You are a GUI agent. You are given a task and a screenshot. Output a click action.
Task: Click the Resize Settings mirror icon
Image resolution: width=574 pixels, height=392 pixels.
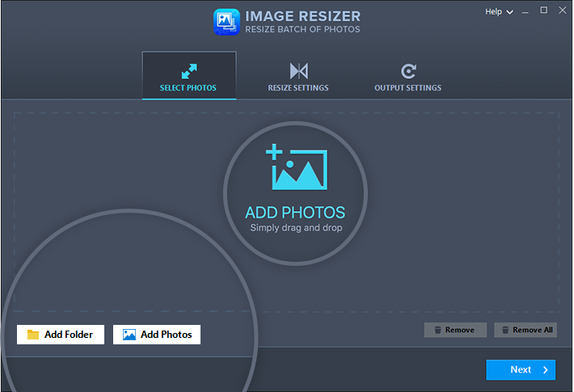(x=298, y=71)
